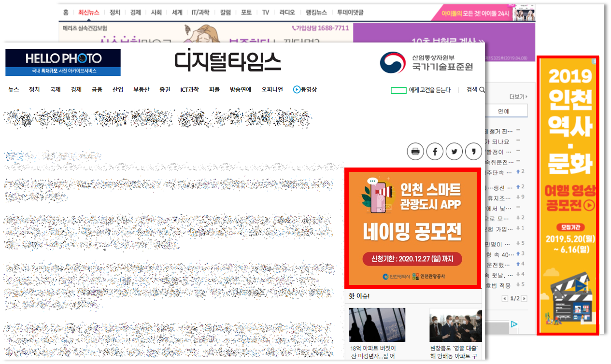Select TV tab in back window

266,13
